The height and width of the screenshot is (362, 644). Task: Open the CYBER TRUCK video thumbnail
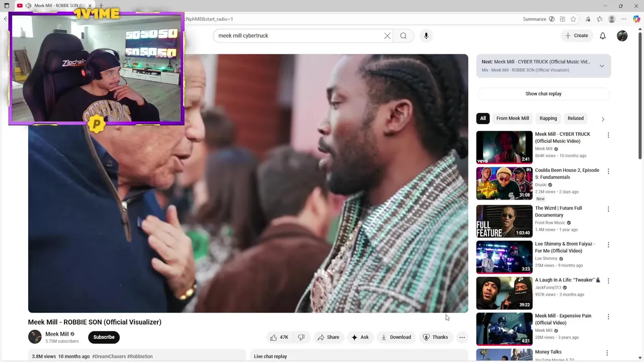tap(504, 147)
